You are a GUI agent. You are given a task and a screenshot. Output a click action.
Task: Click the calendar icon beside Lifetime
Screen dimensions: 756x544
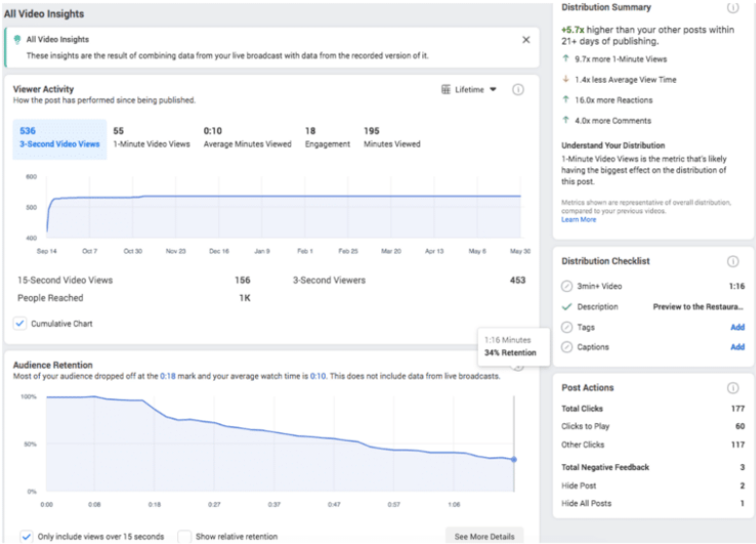tap(446, 90)
